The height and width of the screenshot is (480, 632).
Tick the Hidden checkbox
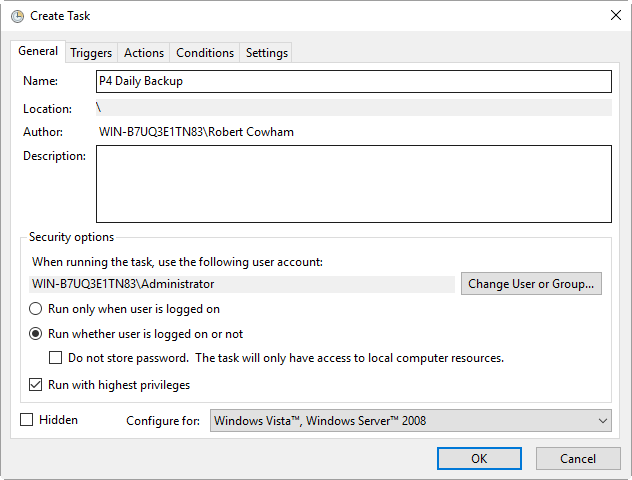[x=27, y=420]
